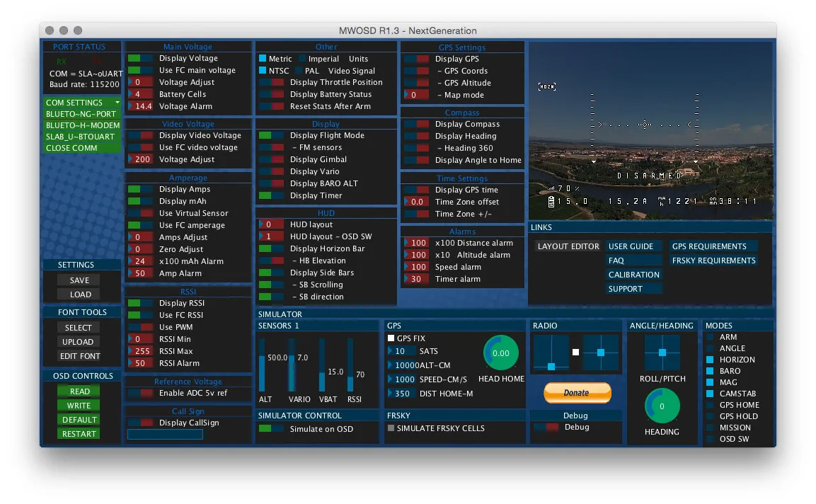Click the Call Sign text input field
This screenshot has height=504, width=816.
click(165, 434)
